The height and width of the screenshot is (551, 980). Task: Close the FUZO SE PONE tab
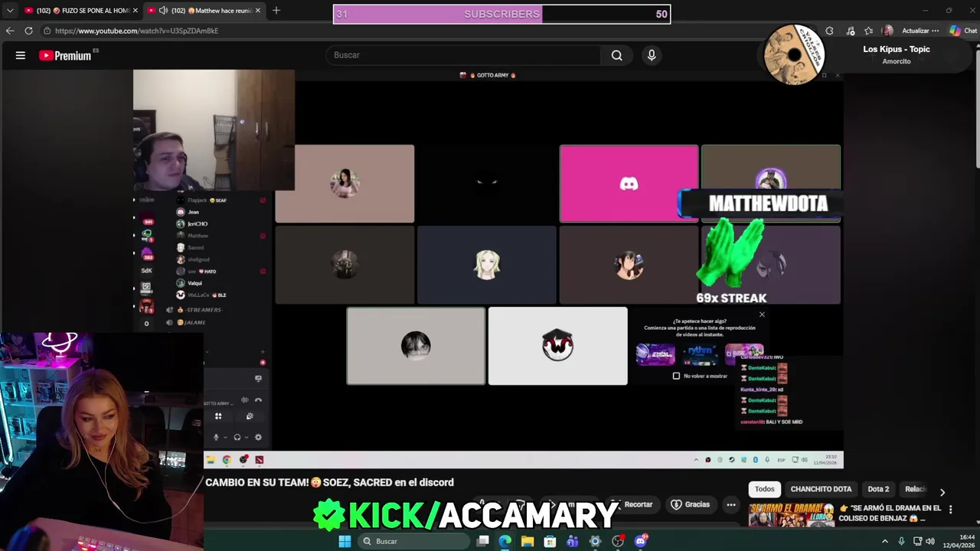pyautogui.click(x=136, y=11)
